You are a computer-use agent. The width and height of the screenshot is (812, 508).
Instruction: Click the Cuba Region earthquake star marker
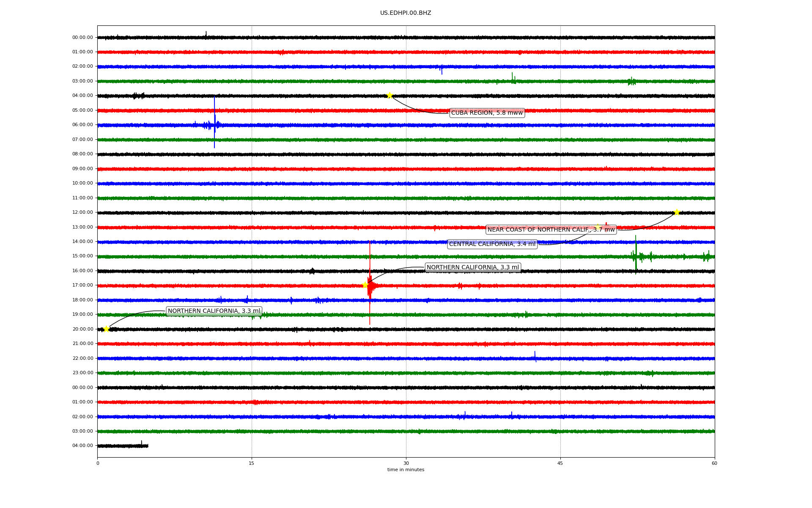(x=390, y=95)
